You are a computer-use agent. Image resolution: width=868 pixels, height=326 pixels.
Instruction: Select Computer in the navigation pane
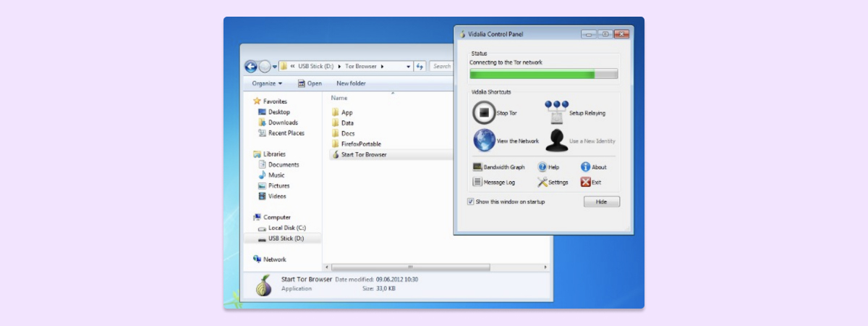click(x=271, y=217)
